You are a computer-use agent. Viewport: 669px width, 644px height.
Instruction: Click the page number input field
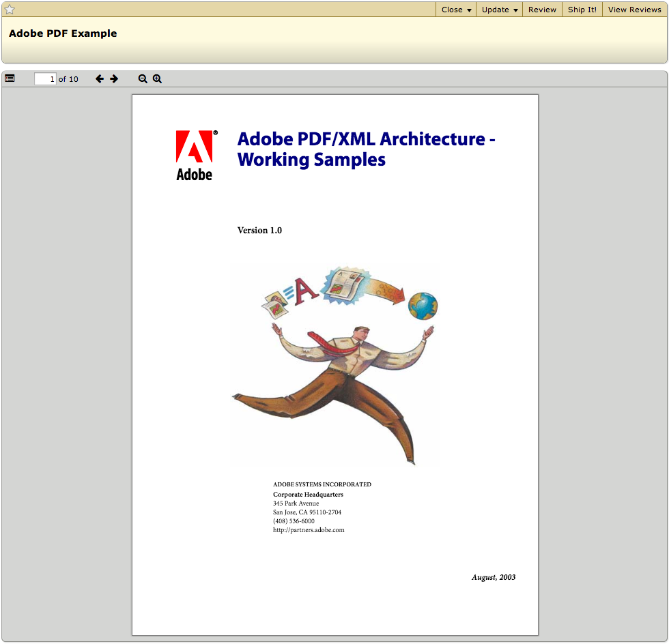tap(45, 79)
